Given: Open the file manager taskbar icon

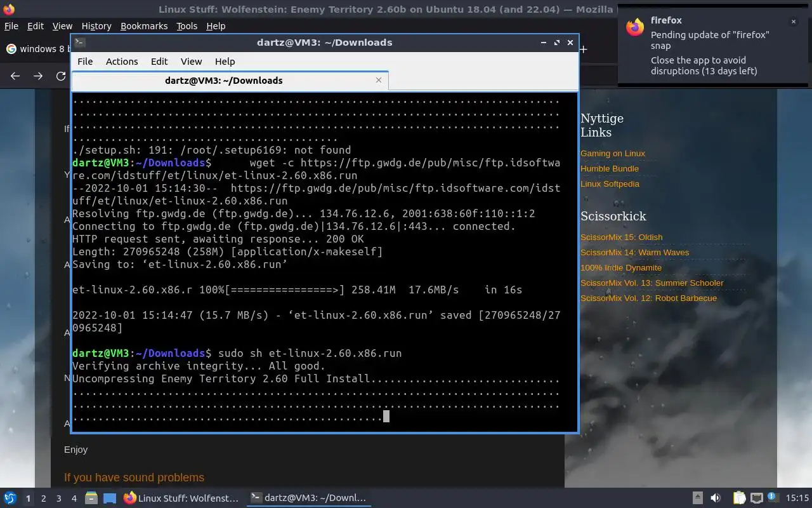Looking at the screenshot, I should 91,498.
